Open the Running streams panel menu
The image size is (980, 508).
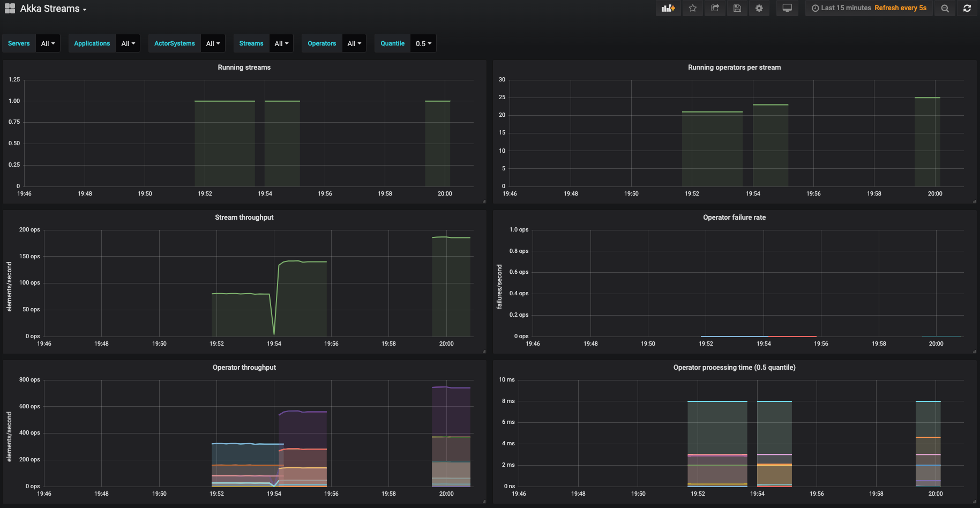[x=244, y=68]
